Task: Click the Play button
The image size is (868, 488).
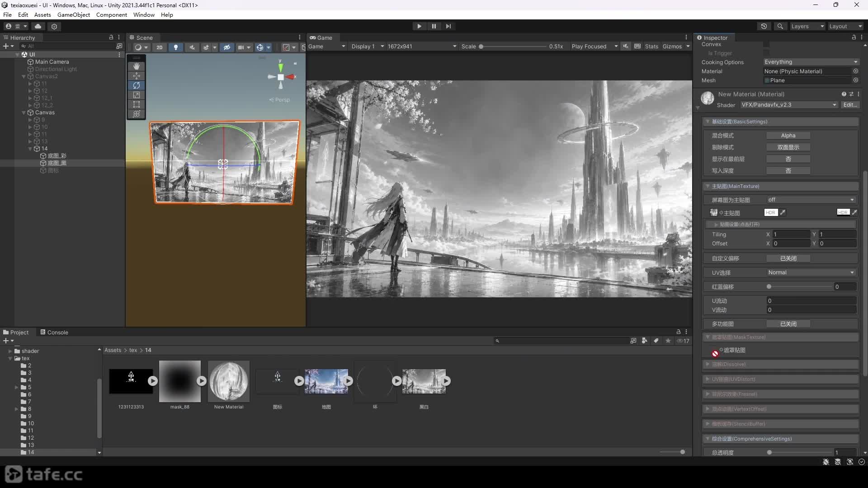Action: [x=419, y=26]
